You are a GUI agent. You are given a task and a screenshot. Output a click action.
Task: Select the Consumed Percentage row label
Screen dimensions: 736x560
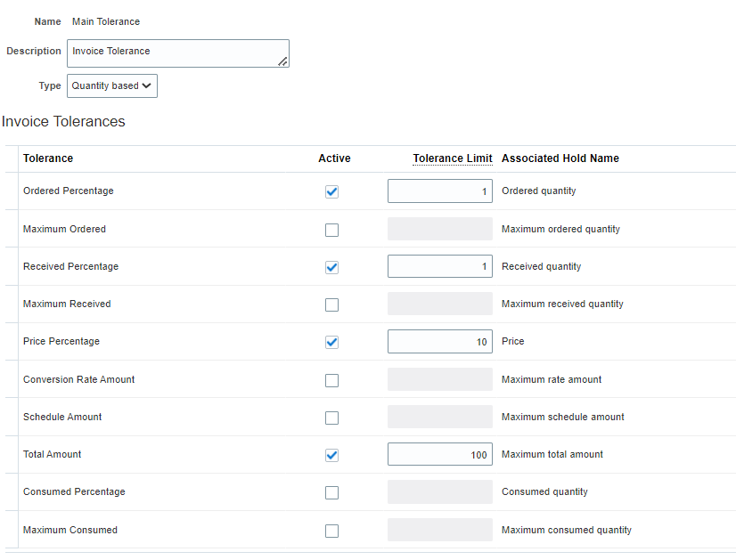(74, 491)
